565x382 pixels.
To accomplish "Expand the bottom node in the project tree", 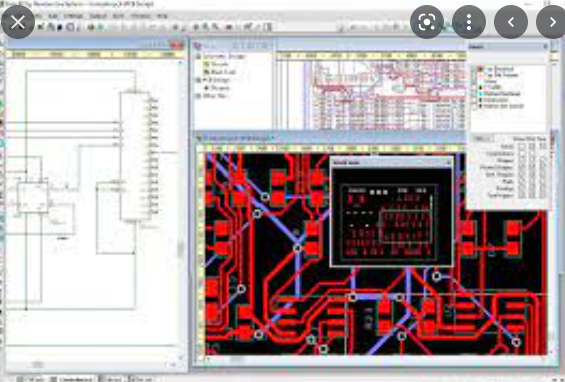I will coord(198,96).
